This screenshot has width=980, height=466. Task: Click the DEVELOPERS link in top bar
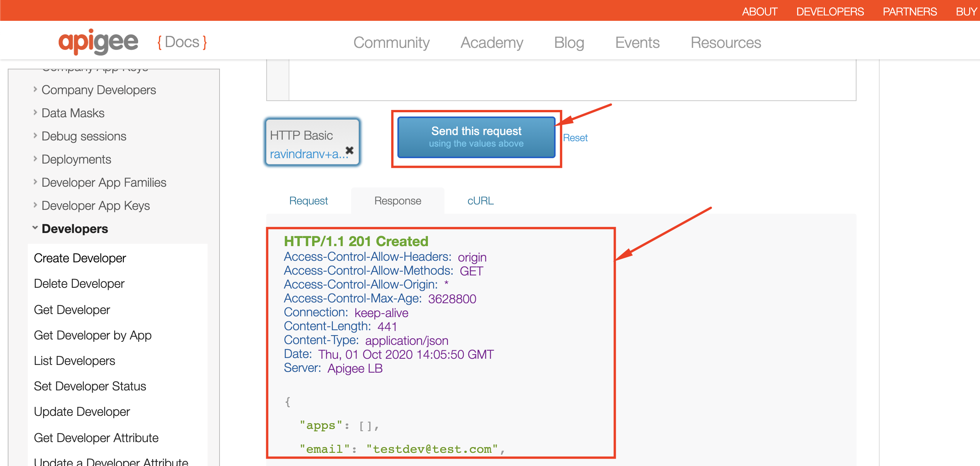click(x=830, y=12)
